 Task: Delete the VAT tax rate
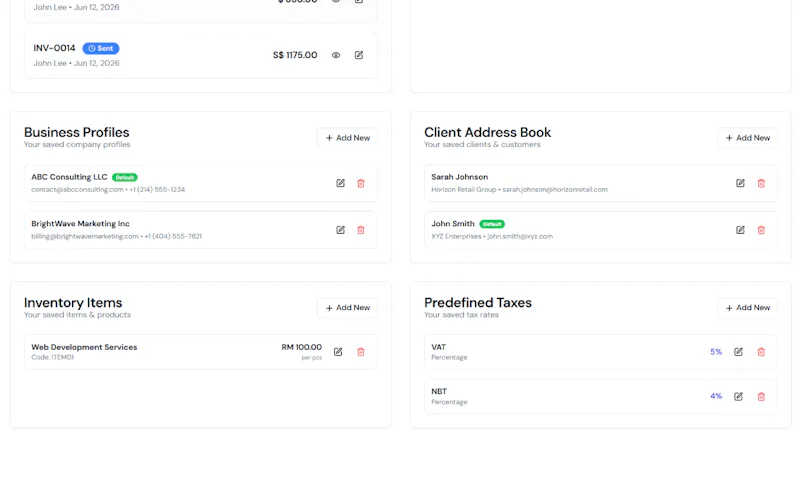tap(761, 352)
